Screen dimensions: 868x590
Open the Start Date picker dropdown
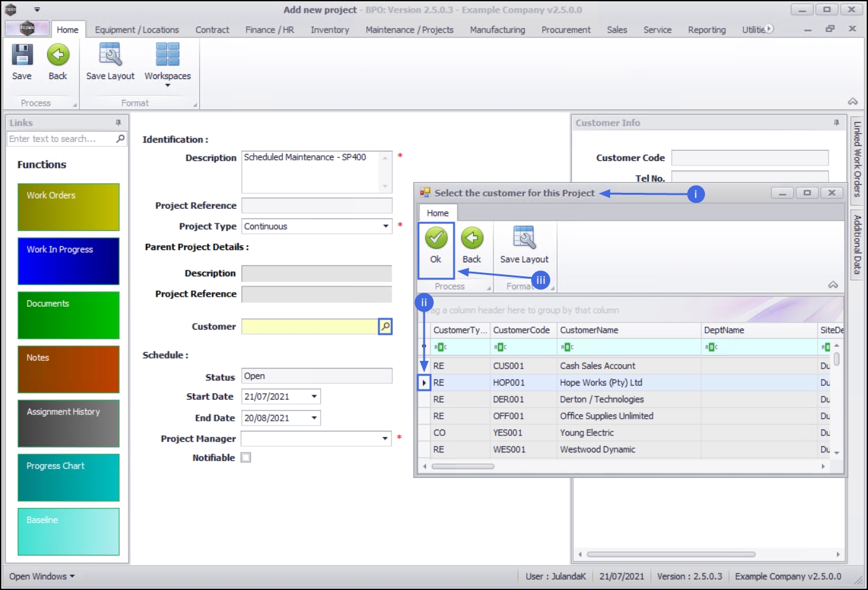click(x=314, y=397)
